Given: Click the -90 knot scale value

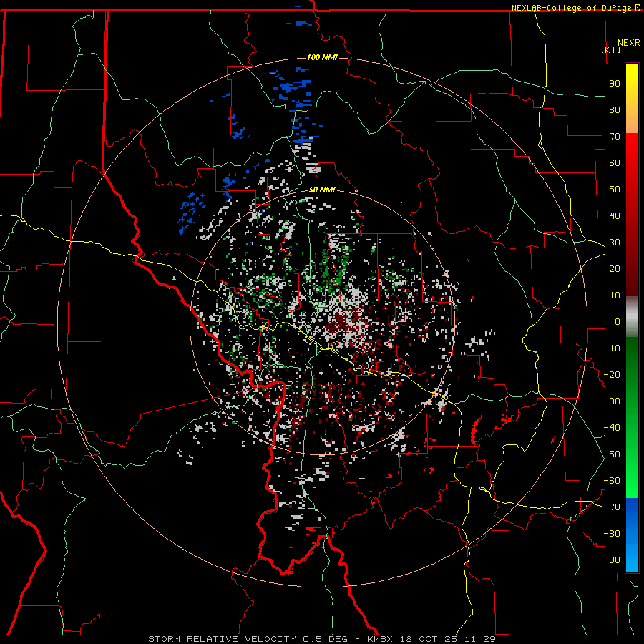Looking at the screenshot, I should click(x=612, y=560).
